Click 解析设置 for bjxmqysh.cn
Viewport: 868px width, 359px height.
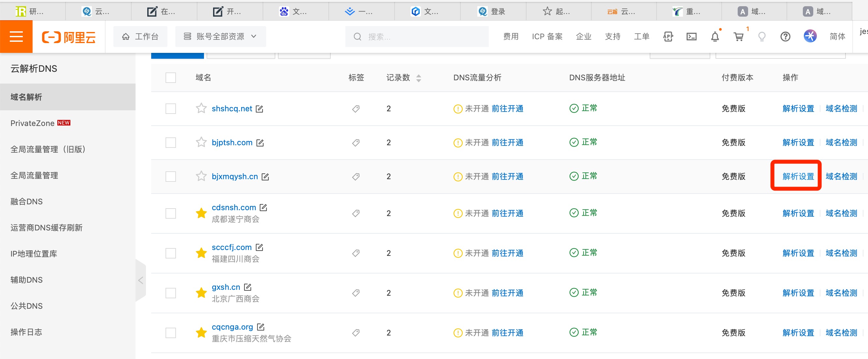[798, 177]
